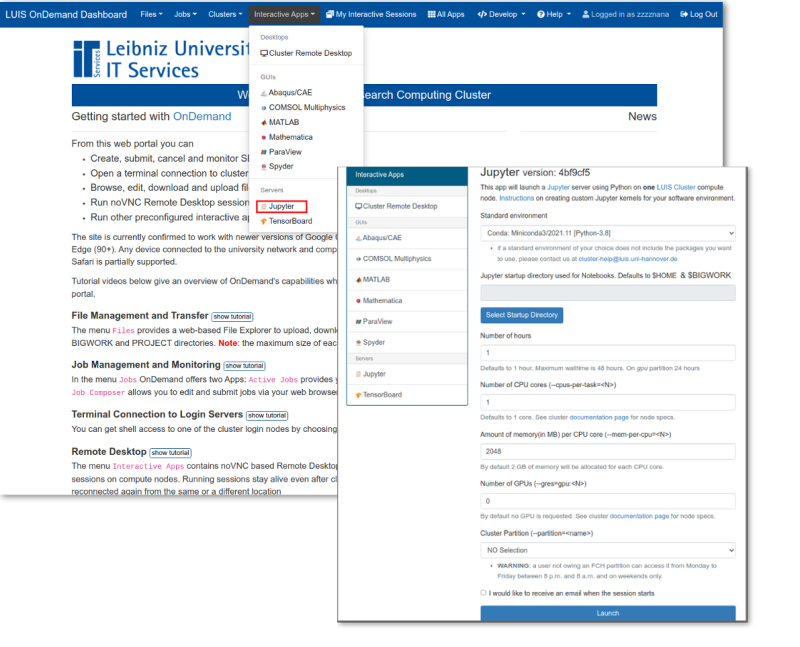Show tutorial for Remote Desktop
Viewport: 800px width, 647px height.
170,453
